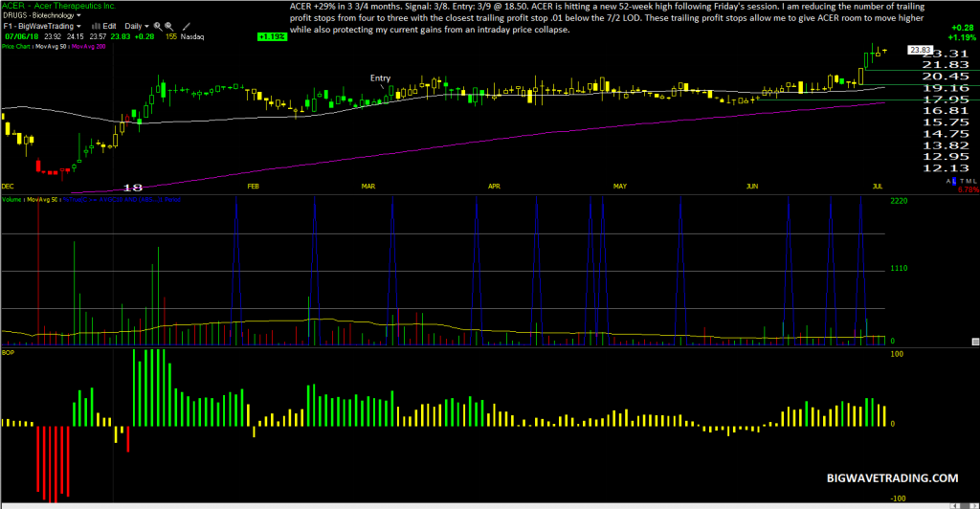Open the Daily timeframe dropdown

click(x=137, y=26)
